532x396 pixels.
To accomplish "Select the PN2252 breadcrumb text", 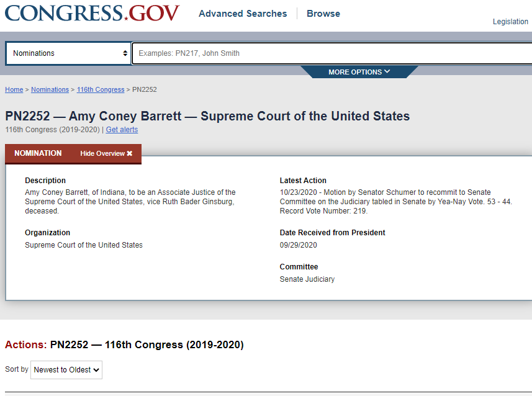I will pos(145,89).
